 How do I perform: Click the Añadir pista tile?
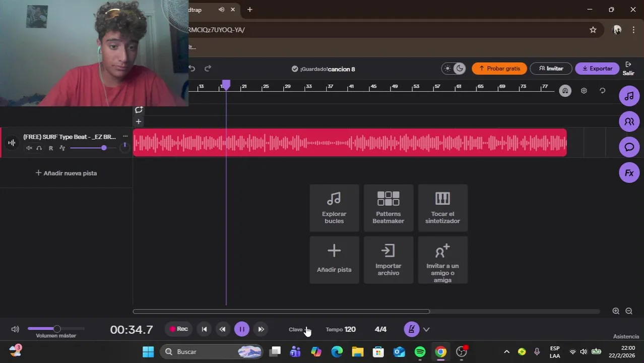click(334, 260)
